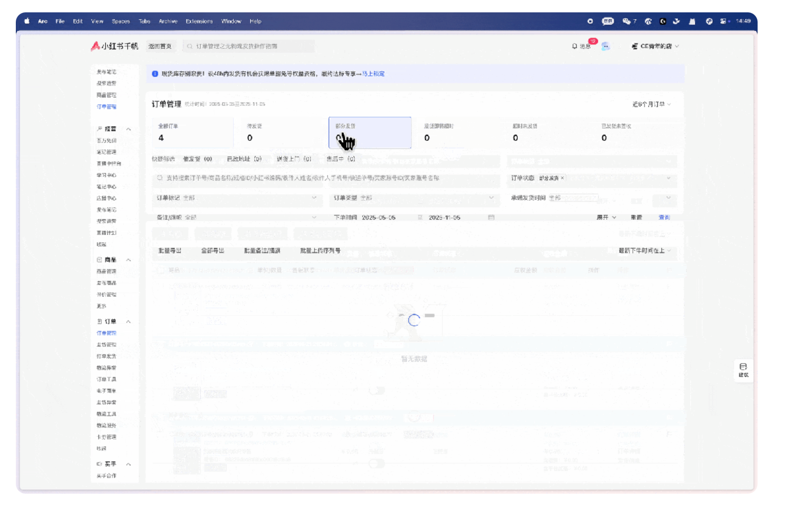
Task: Click the 建议 feedback icon on right edge
Action: tap(743, 369)
